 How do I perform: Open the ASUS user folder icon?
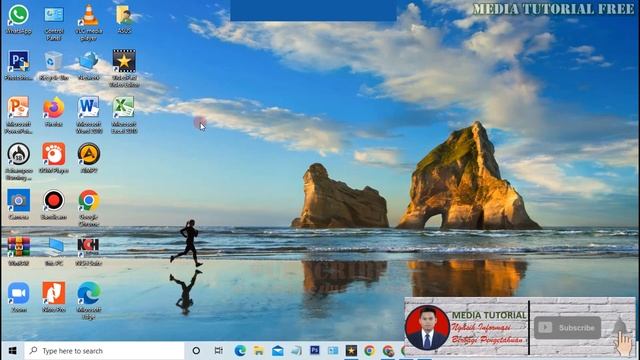pyautogui.click(x=124, y=19)
